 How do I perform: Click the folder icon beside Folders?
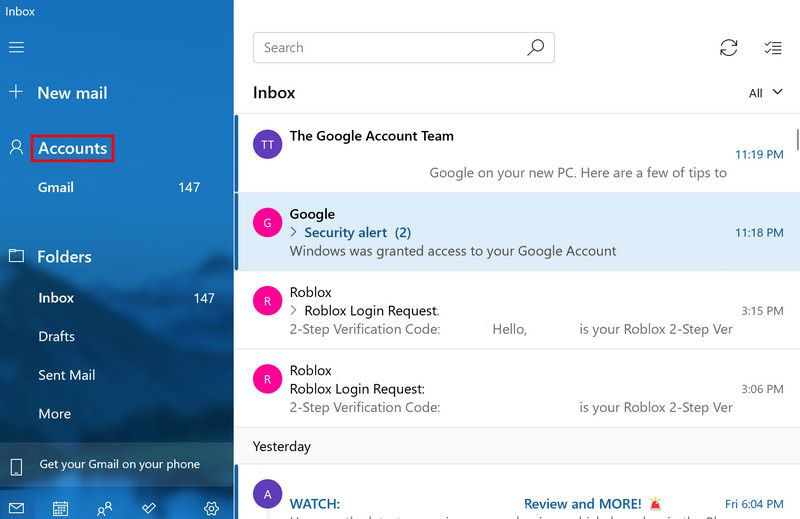pos(16,256)
